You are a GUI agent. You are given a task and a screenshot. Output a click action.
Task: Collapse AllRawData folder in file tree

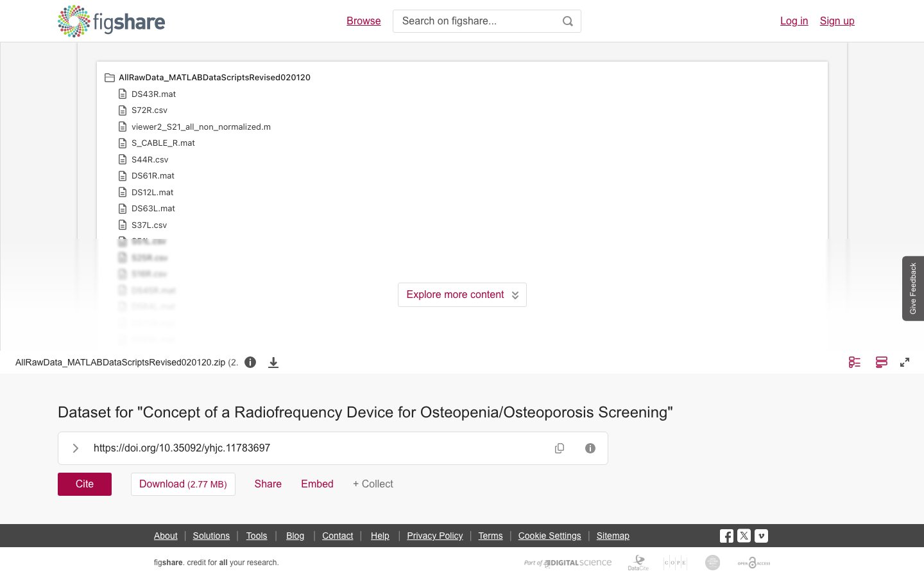pyautogui.click(x=110, y=78)
